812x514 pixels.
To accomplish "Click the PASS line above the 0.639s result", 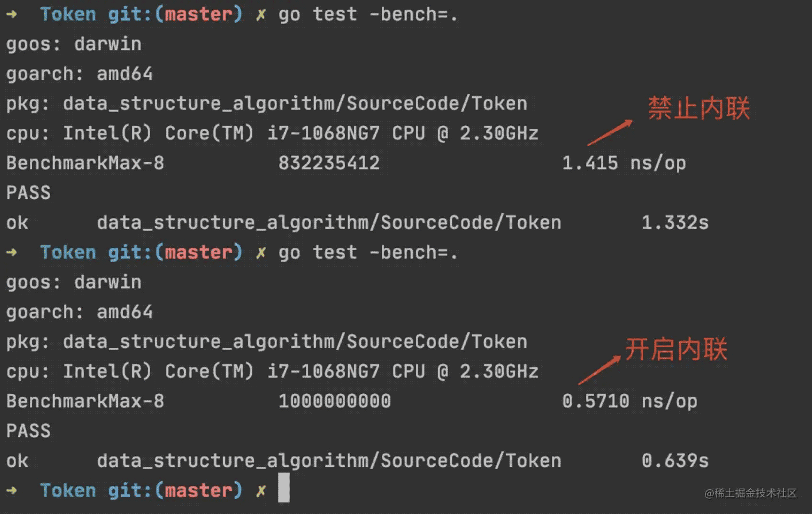I will [28, 431].
